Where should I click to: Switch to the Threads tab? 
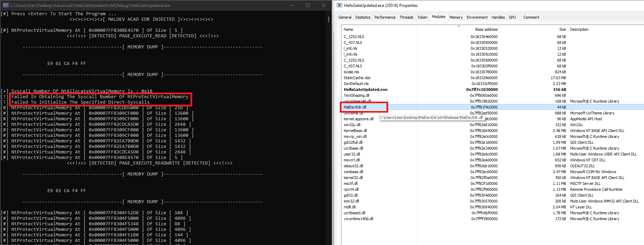click(x=406, y=17)
